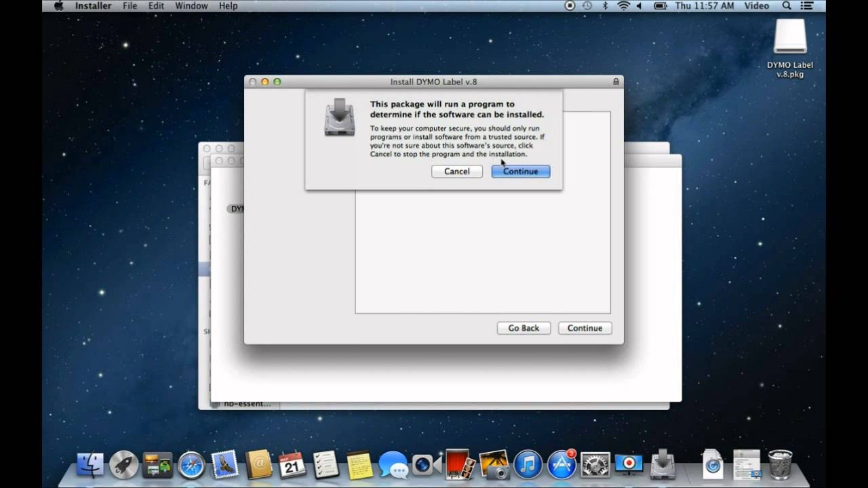The height and width of the screenshot is (488, 868).
Task: Click the running Installer icon in the Dock
Action: click(663, 465)
